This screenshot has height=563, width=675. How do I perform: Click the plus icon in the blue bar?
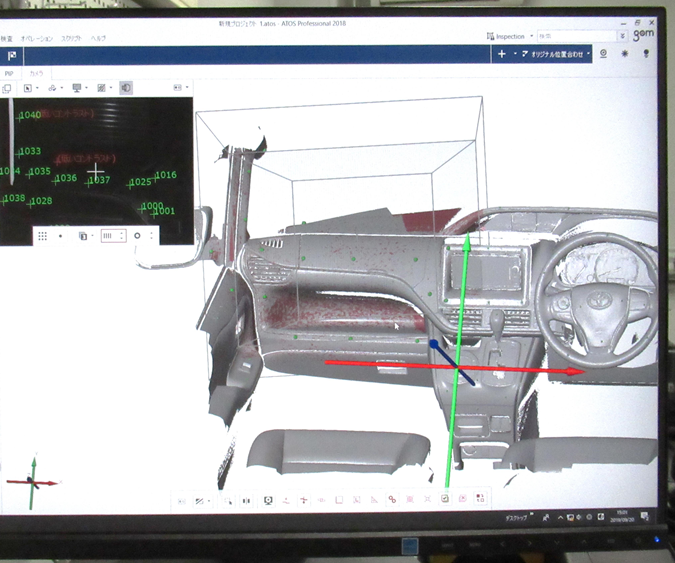(501, 54)
